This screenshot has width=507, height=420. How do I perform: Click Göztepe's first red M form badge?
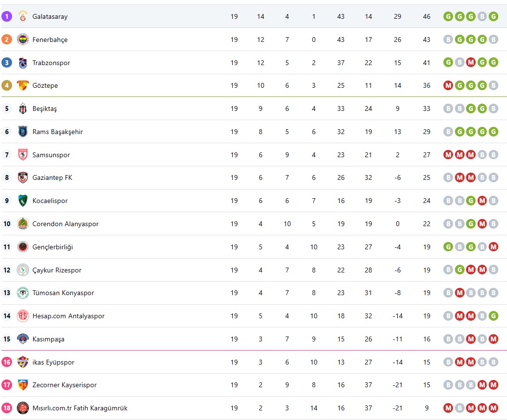448,85
